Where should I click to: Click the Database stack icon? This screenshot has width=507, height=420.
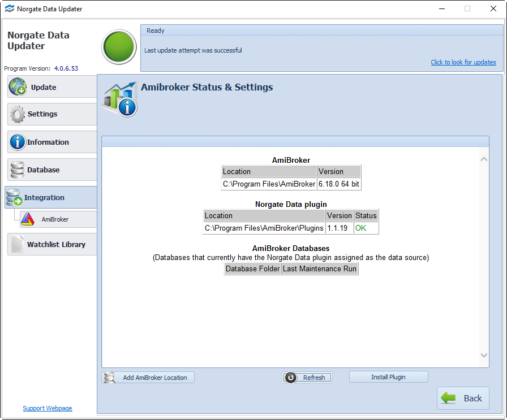tap(18, 170)
